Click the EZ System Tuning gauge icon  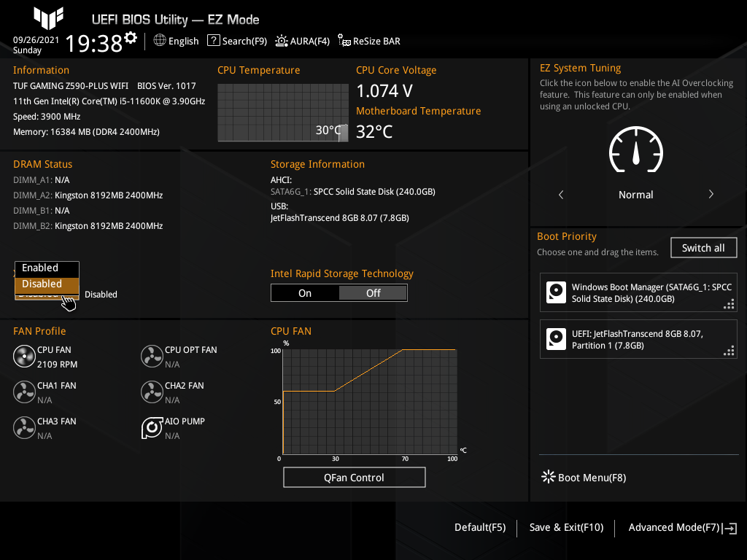635,150
